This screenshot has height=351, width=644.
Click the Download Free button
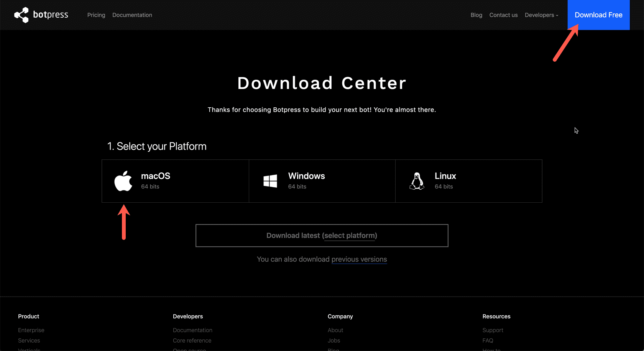pos(598,15)
